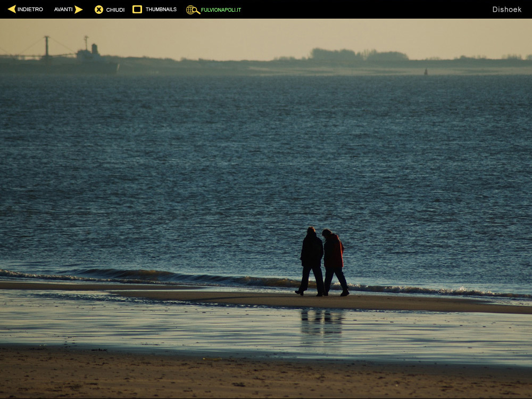Click the yellow left arrow icon
This screenshot has width=532, height=399.
12,9
